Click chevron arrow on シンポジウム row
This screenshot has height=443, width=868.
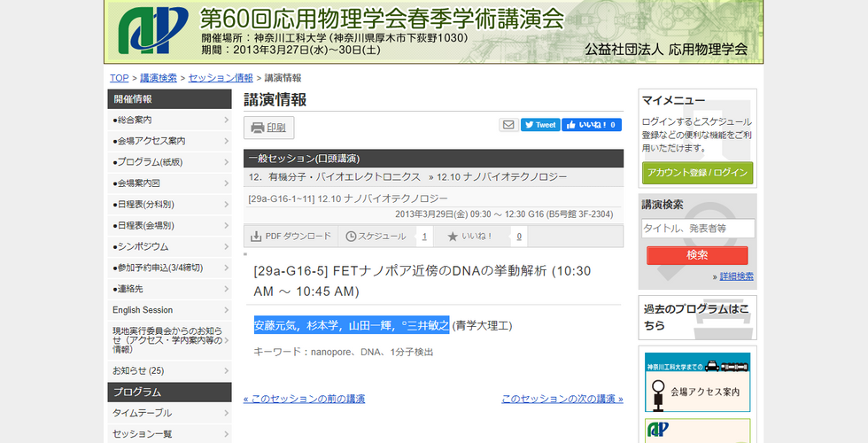tap(227, 246)
